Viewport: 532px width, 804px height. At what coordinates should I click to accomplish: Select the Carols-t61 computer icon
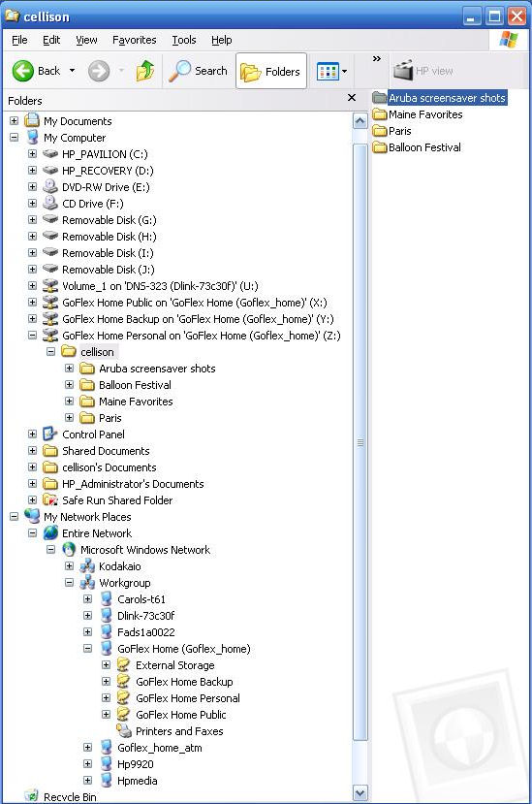[x=106, y=599]
